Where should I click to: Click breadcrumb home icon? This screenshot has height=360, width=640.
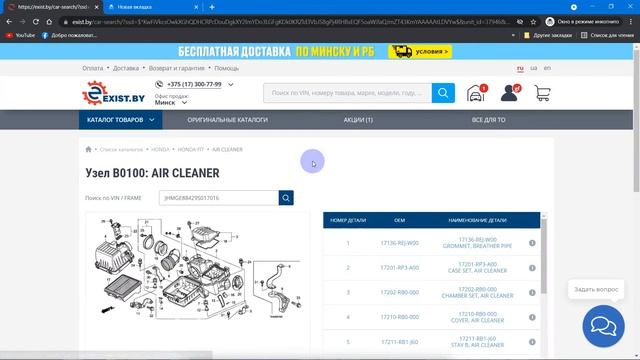click(89, 149)
